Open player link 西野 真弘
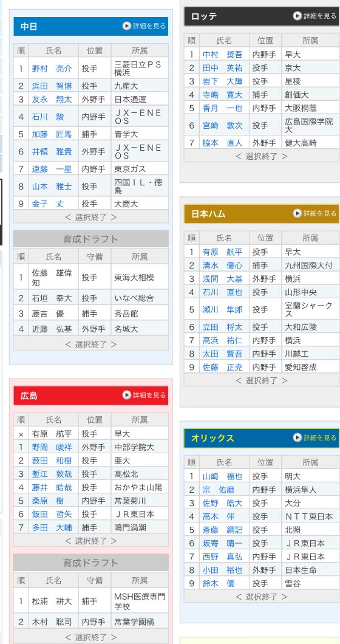The height and width of the screenshot is (644, 340). coord(222,557)
